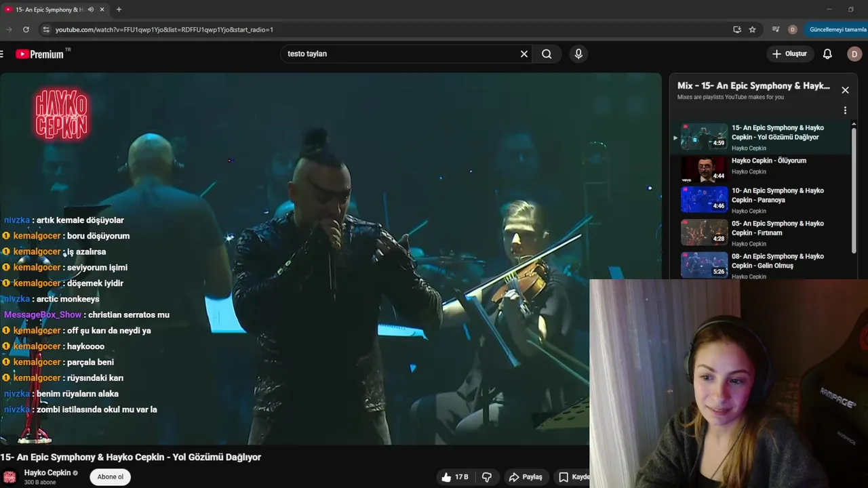Image resolution: width=868 pixels, height=488 pixels.
Task: Select the browser address bar URL
Action: click(x=164, y=30)
